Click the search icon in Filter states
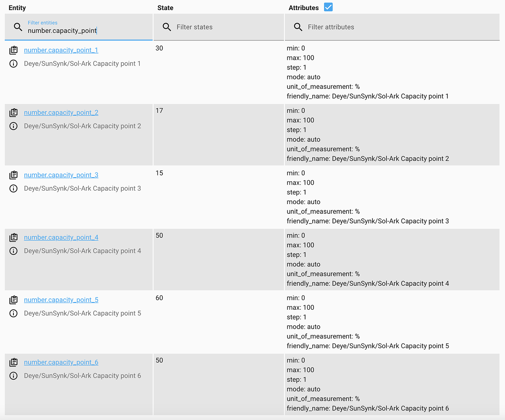The image size is (505, 420). point(167,27)
